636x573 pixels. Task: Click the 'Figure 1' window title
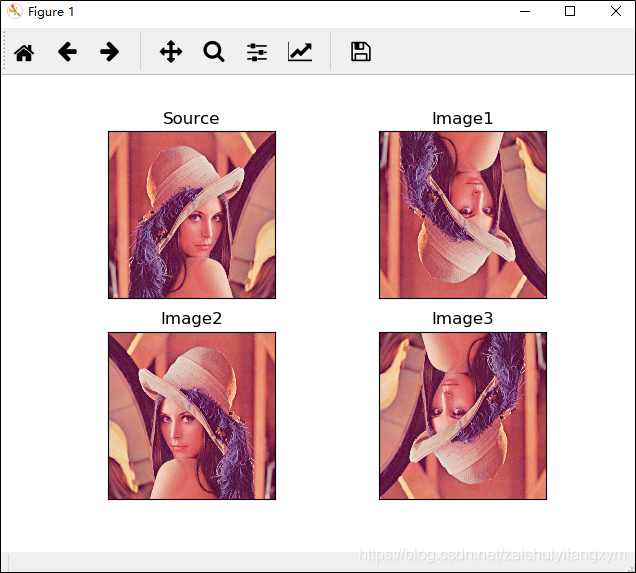(x=51, y=12)
